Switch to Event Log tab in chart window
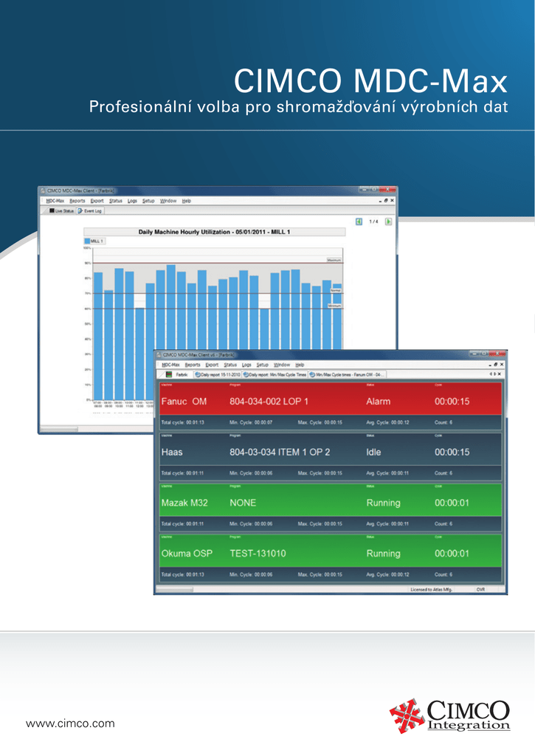535x756 pixels. click(89, 210)
